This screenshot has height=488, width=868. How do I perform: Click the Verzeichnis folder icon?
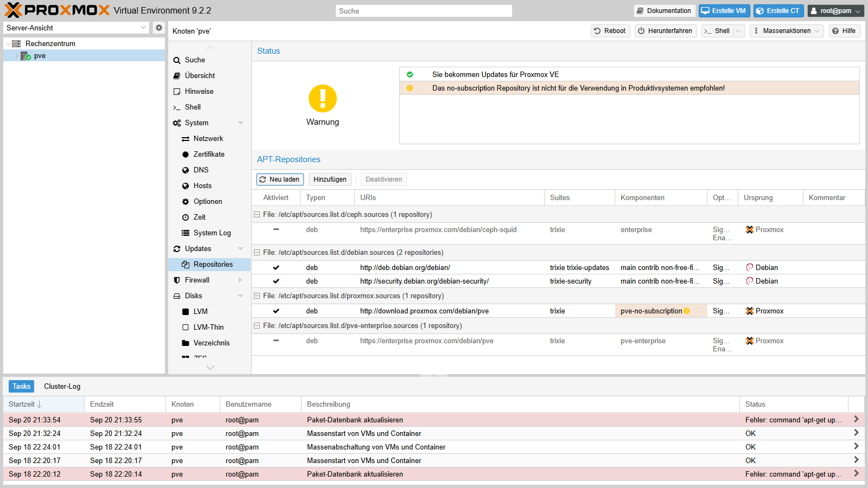click(x=186, y=343)
